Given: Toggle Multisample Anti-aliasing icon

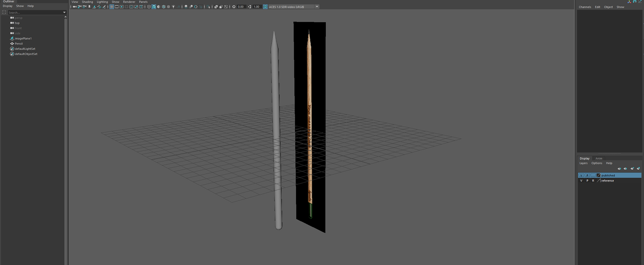Looking at the screenshot, I should (x=196, y=7).
